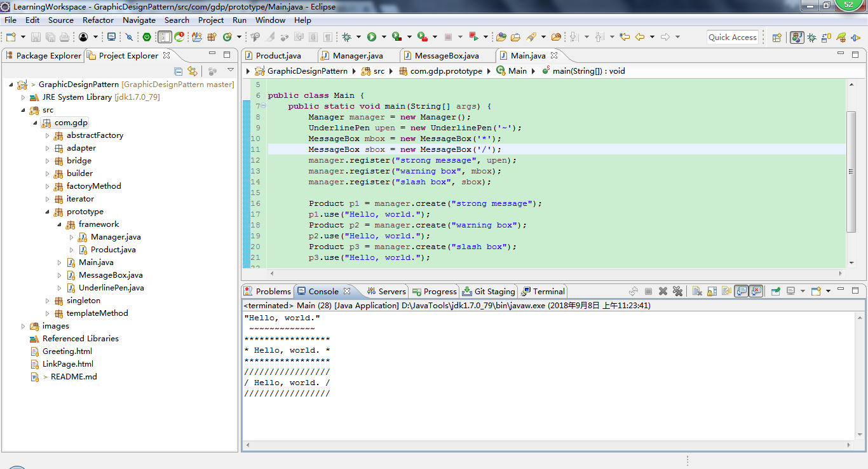Click the Search toolbar icon
Image resolution: width=868 pixels, height=469 pixels.
(531, 37)
